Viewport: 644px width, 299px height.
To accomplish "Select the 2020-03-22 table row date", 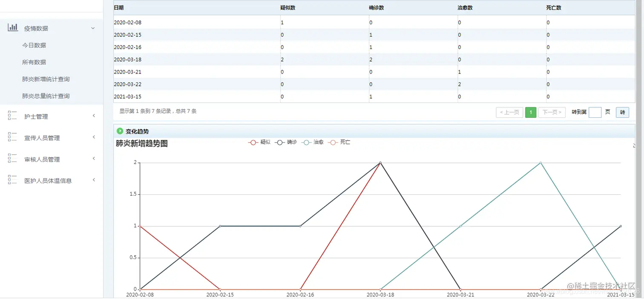I will click(127, 84).
